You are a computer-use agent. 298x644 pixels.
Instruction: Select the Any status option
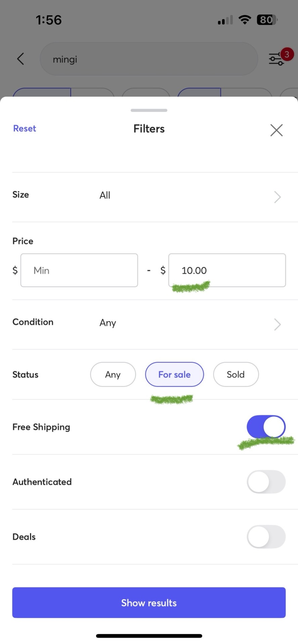(x=113, y=374)
